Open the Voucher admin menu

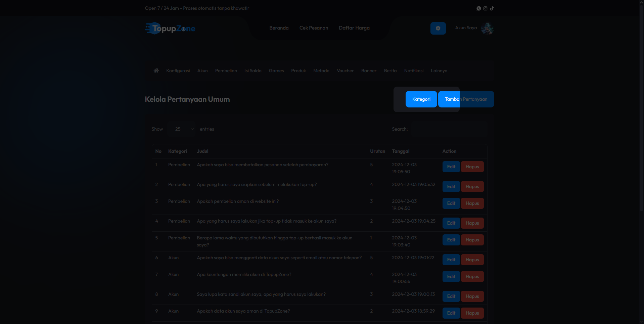click(345, 71)
